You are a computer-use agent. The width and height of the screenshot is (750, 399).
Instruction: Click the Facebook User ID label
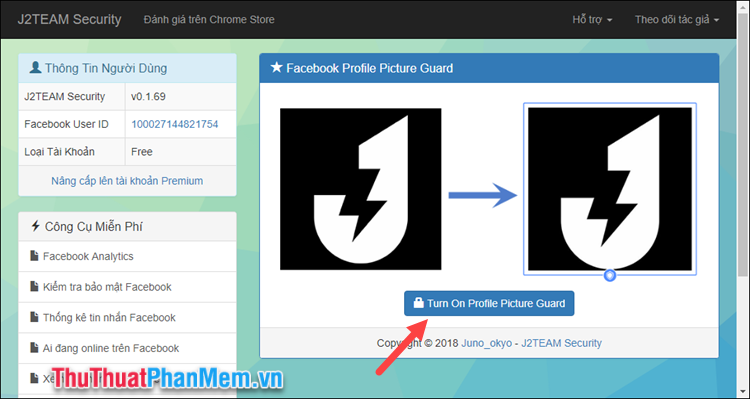[x=66, y=124]
